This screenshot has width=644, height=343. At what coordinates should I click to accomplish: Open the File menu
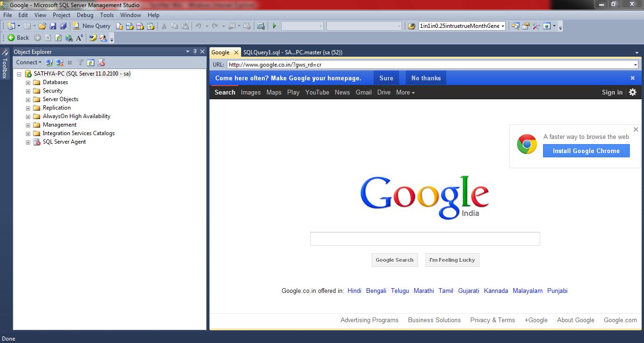(x=8, y=15)
